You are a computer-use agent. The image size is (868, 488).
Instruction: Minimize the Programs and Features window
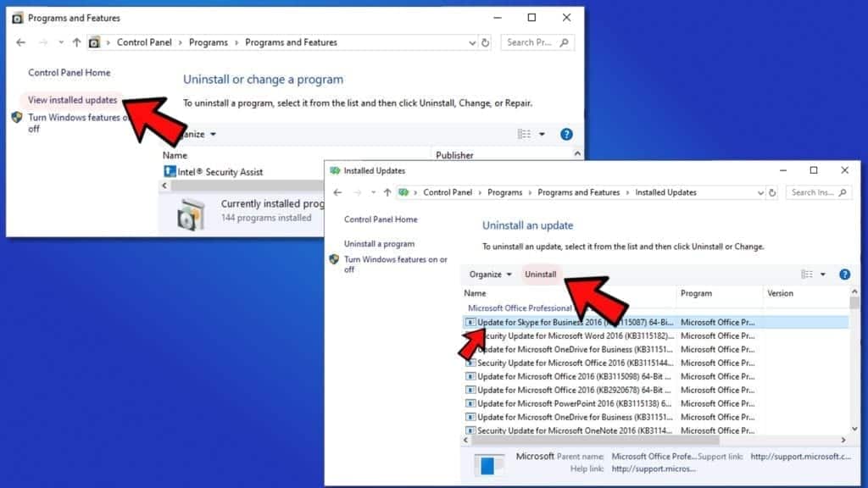coord(498,18)
